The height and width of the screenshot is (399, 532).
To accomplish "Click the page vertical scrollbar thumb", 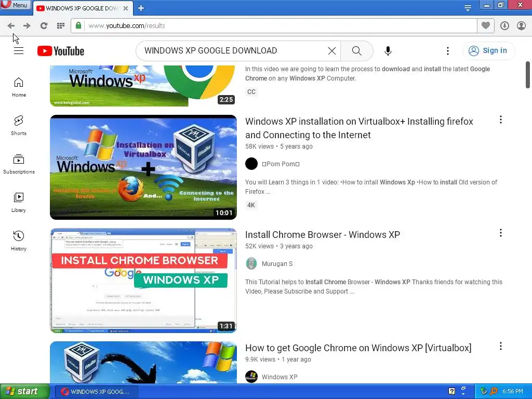I will pyautogui.click(x=528, y=75).
